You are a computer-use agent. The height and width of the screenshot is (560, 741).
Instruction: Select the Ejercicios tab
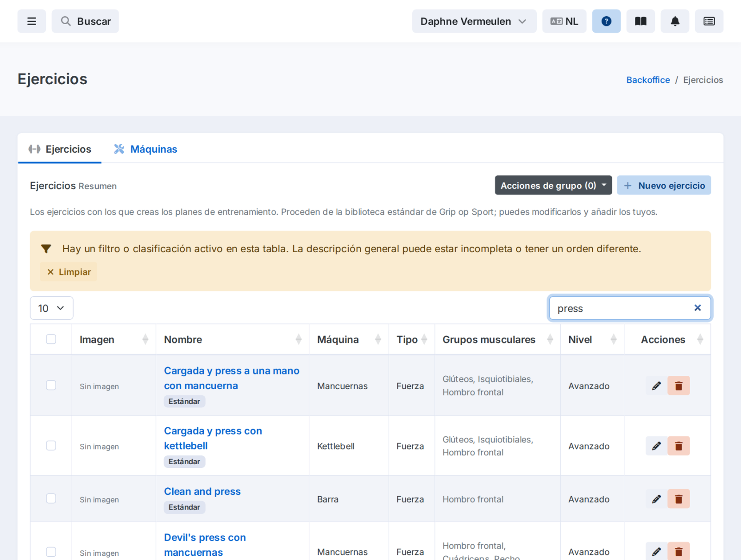point(60,149)
